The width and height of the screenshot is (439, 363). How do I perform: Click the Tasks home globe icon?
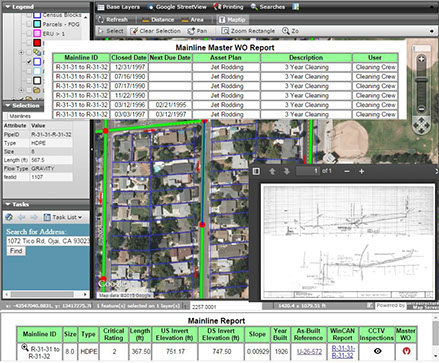click(x=9, y=217)
